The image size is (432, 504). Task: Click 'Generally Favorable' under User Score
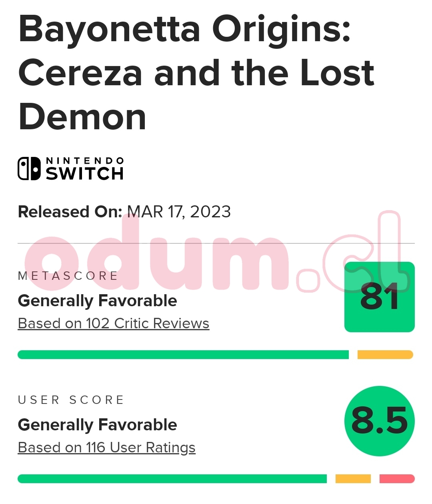click(98, 425)
